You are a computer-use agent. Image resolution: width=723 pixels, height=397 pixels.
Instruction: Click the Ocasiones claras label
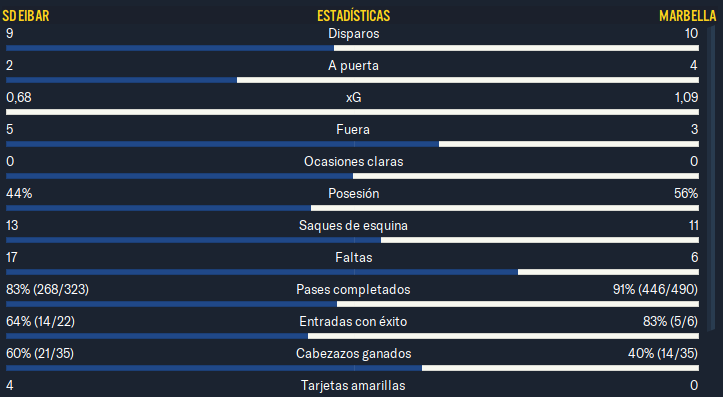[x=353, y=161]
